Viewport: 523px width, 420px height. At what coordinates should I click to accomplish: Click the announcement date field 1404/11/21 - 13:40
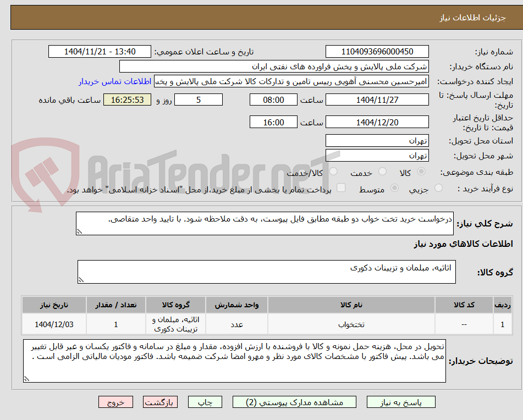pos(100,52)
